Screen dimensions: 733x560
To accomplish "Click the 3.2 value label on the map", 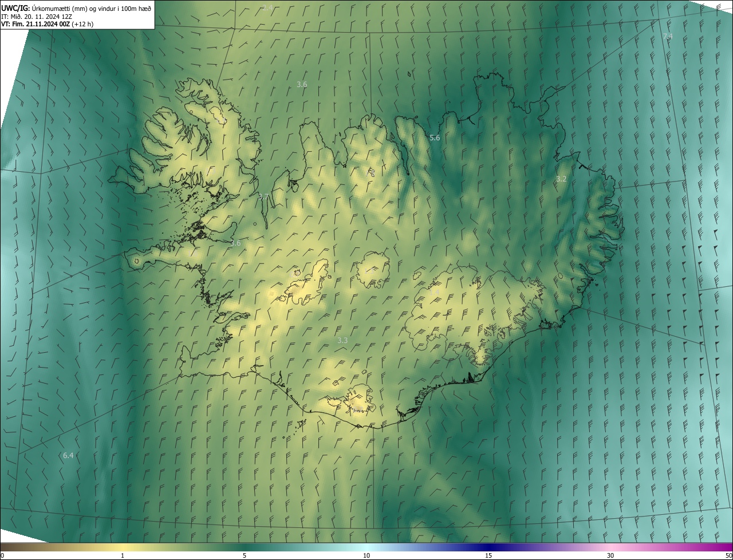I will 561,179.
